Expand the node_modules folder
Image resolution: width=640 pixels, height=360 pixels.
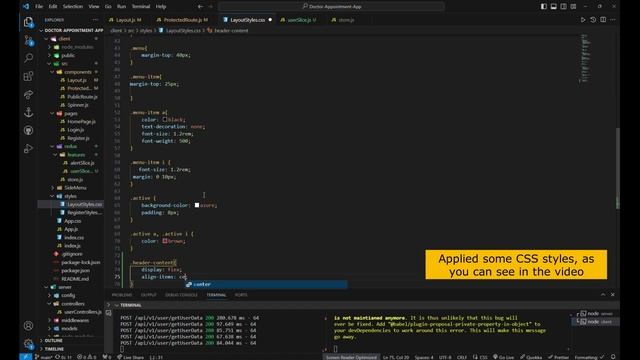point(77,47)
